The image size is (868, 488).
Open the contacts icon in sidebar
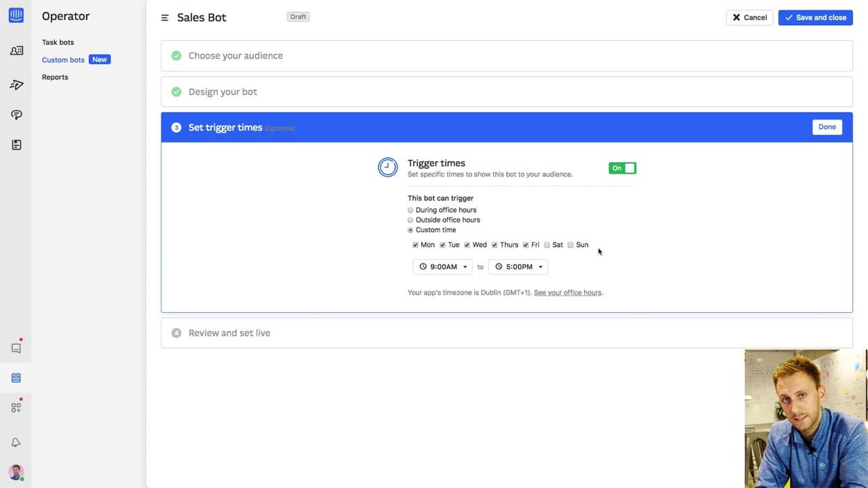16,51
